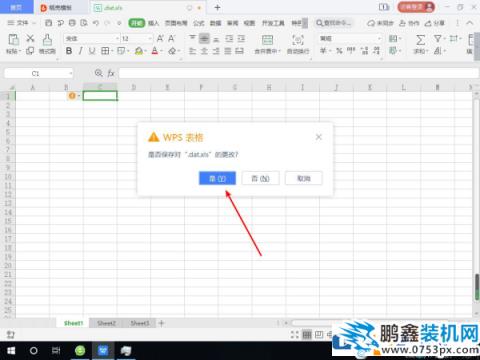Toggle horizontal center alignment
The height and width of the screenshot is (360, 480).
tap(204, 51)
